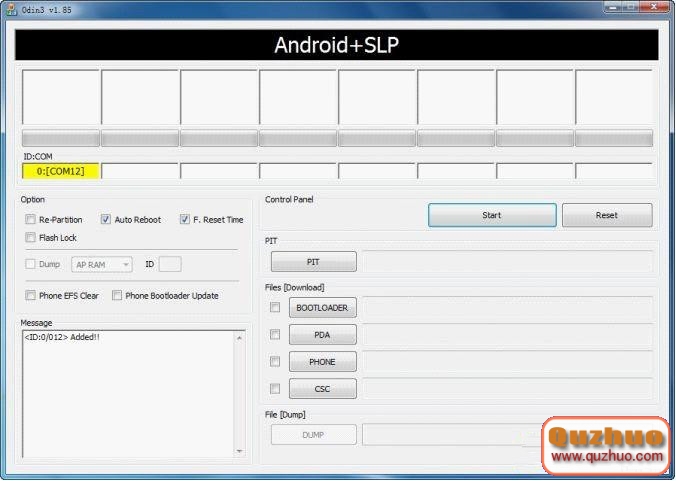This screenshot has width=676, height=481.
Task: Click the CSC file path field
Action: click(x=507, y=389)
